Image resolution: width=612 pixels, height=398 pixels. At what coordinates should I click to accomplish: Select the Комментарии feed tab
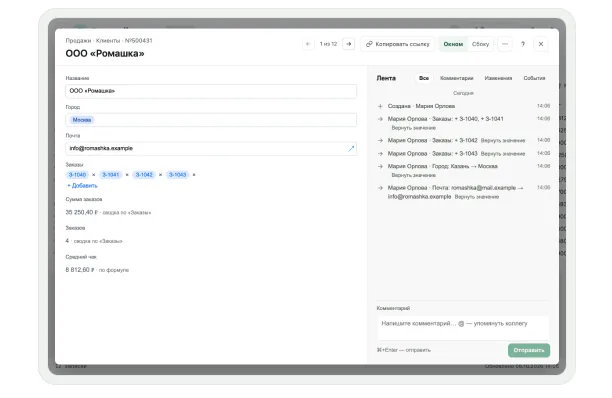[x=456, y=78]
